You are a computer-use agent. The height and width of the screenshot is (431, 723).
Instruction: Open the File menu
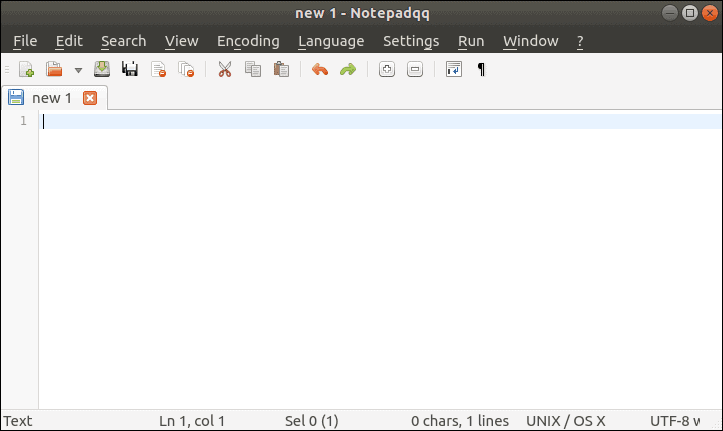pyautogui.click(x=25, y=41)
